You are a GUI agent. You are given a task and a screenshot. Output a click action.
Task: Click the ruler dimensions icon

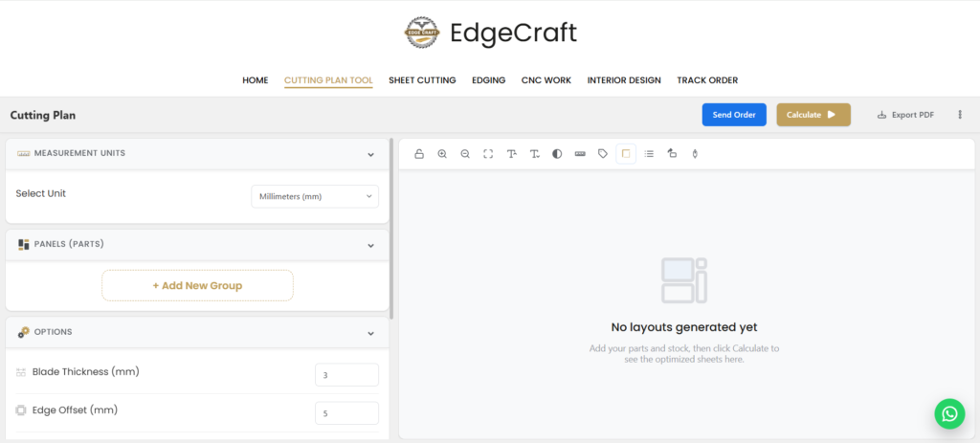click(580, 154)
